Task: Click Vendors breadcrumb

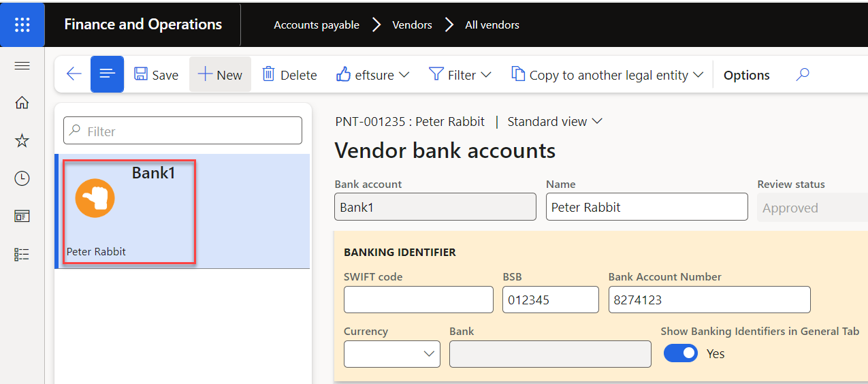Action: point(412,25)
